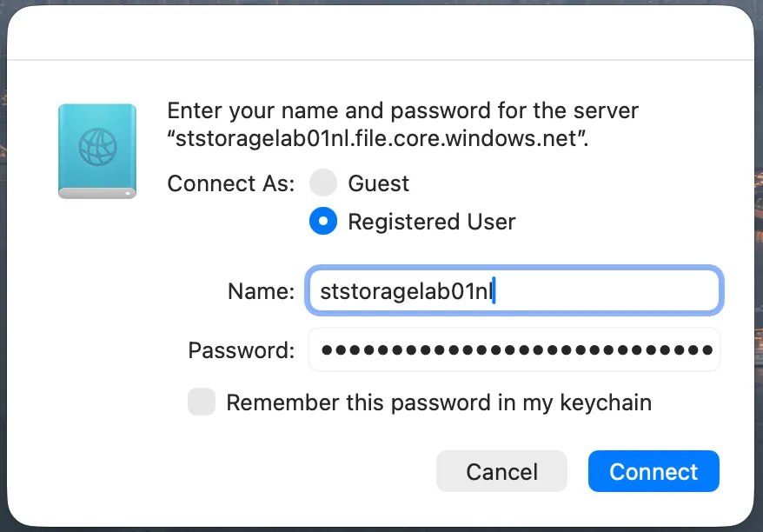
Task: Click the server address ststoragelab01nl.file.core.windows.net text
Action: pos(378,139)
